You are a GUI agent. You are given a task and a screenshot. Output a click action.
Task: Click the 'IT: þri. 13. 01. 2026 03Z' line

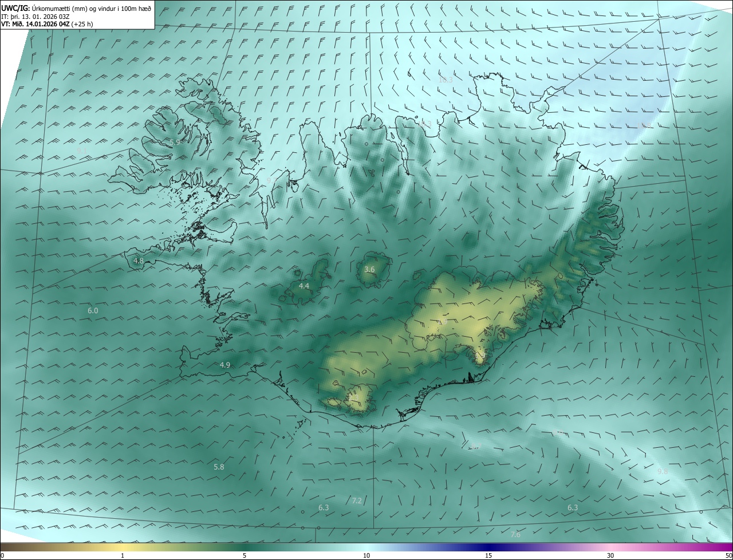point(37,16)
